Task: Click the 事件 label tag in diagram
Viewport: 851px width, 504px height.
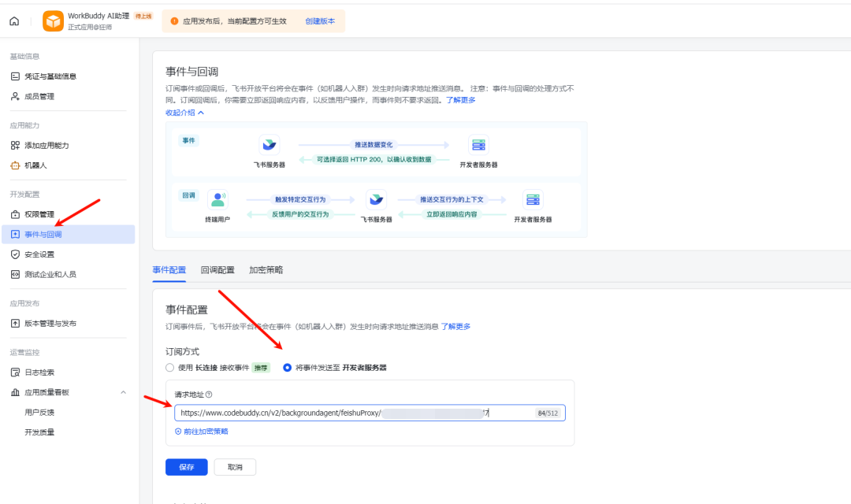Action: pos(188,140)
